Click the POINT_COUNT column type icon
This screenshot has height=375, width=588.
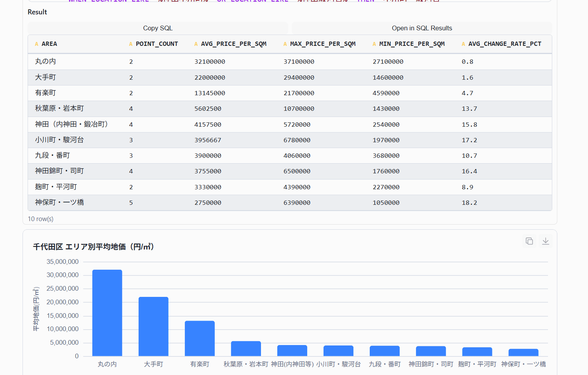(131, 44)
